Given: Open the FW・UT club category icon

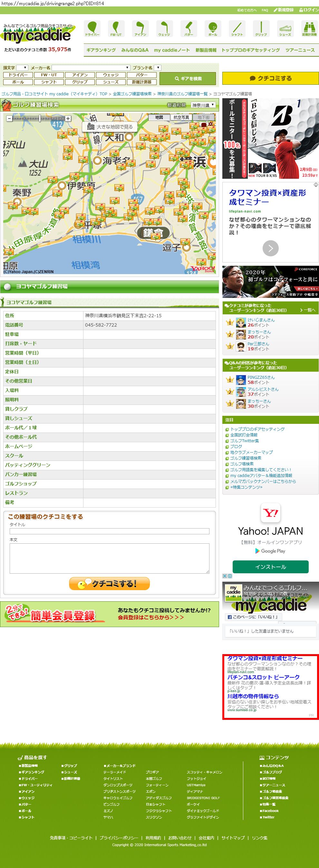Looking at the screenshot, I should tap(116, 28).
